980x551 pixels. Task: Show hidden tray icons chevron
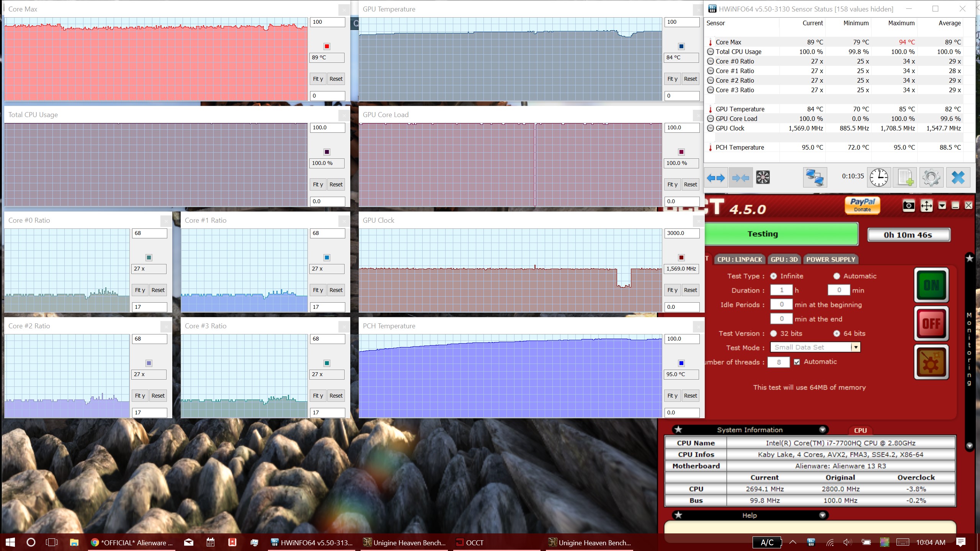coord(793,542)
